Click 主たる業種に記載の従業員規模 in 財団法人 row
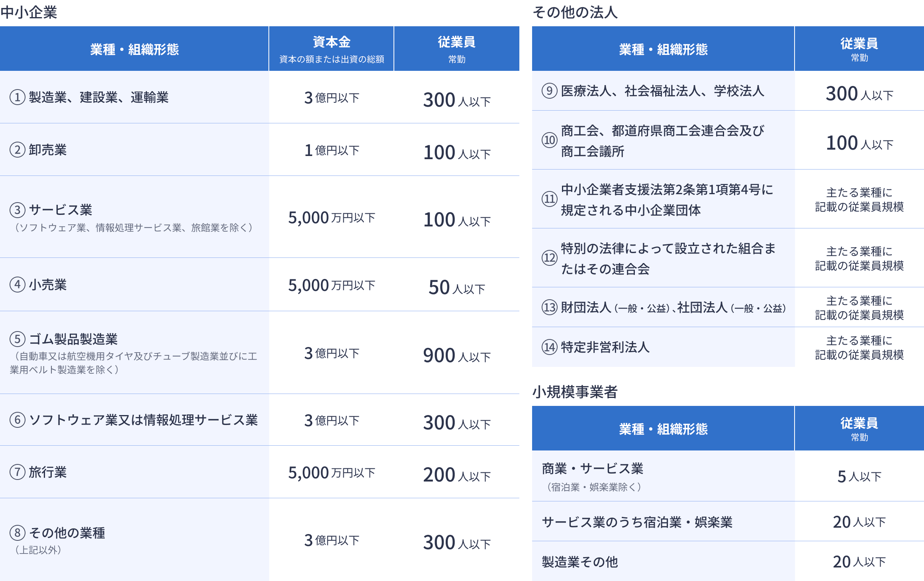Viewport: 924px width, 581px height. [x=859, y=308]
